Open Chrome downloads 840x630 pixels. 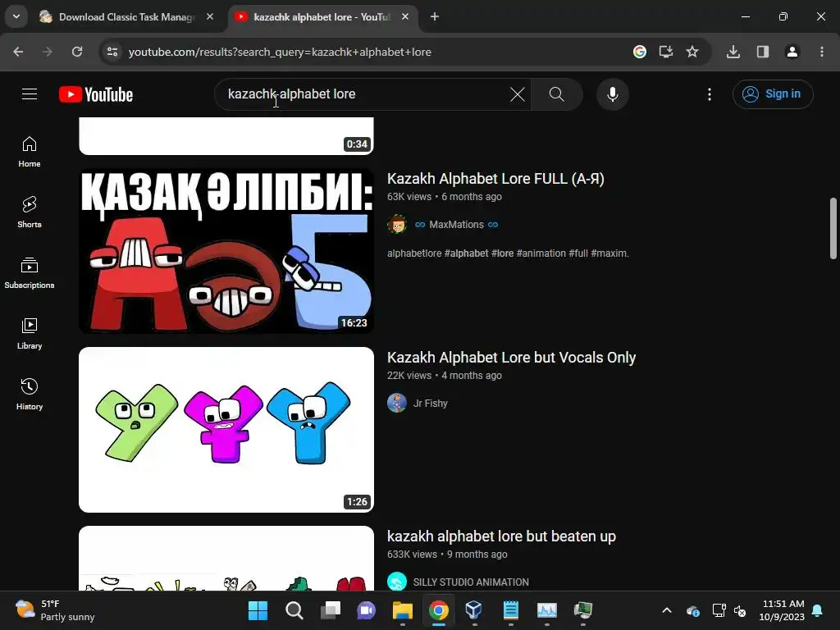(733, 52)
